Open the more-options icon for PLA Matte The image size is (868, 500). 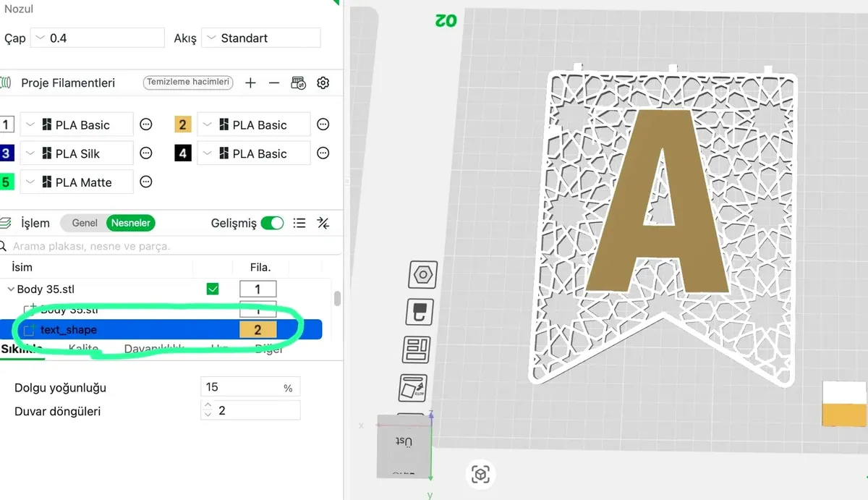[146, 182]
